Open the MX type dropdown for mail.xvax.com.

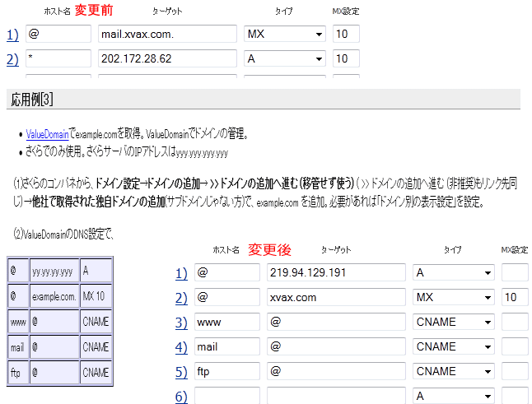pos(285,35)
